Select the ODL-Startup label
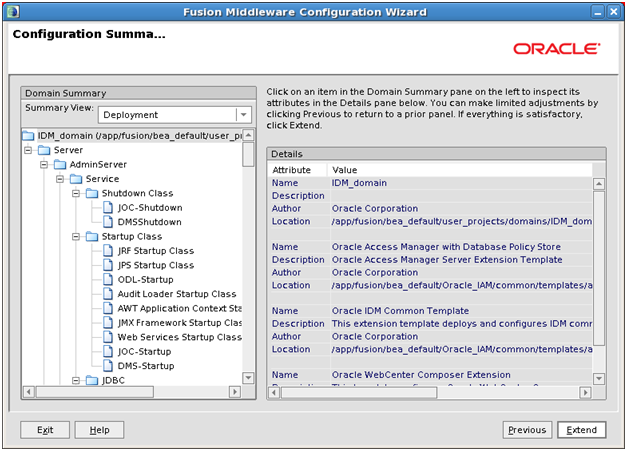 click(146, 280)
